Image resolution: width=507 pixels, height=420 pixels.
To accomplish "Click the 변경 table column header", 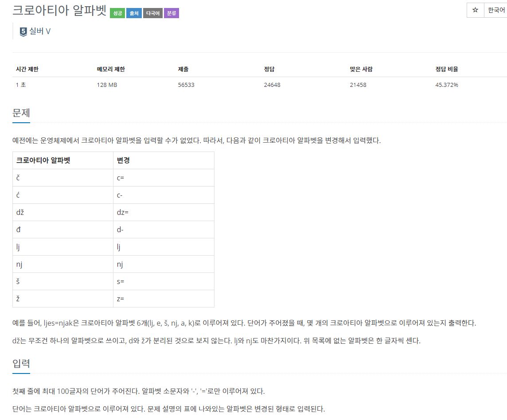I will (164, 160).
